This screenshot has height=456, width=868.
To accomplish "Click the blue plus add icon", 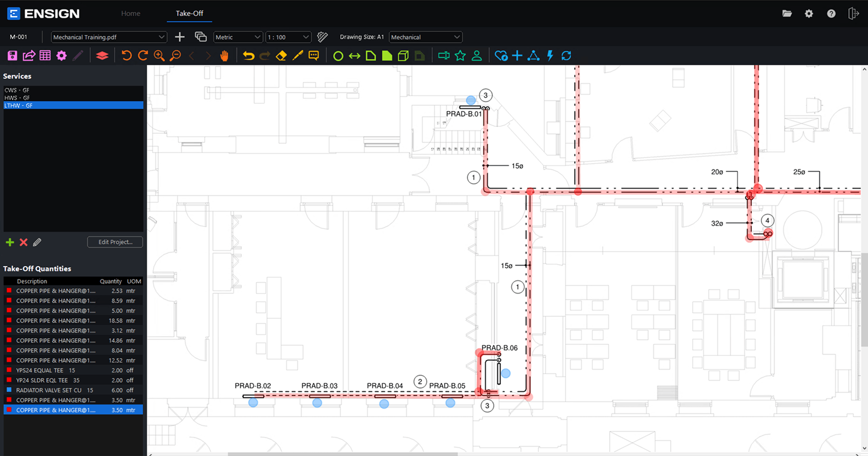I will [x=517, y=56].
